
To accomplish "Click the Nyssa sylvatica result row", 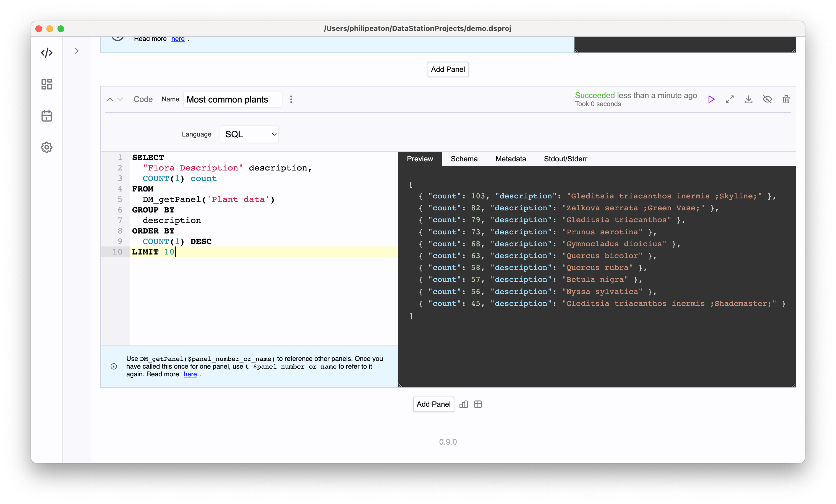I will tap(538, 292).
